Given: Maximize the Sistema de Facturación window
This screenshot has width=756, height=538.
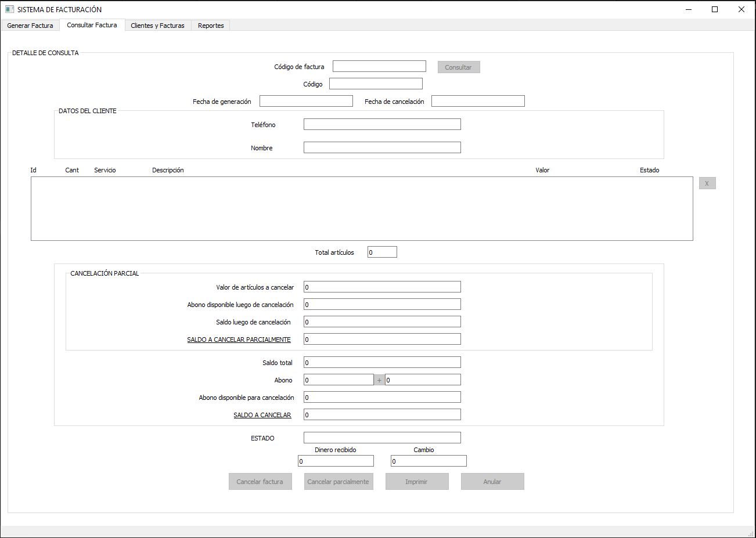Looking at the screenshot, I should (715, 9).
